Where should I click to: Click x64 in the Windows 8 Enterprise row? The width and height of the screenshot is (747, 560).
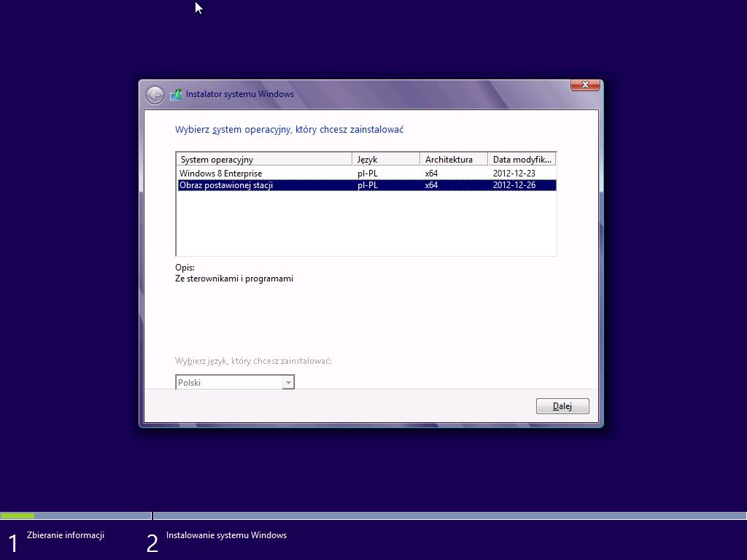click(431, 174)
